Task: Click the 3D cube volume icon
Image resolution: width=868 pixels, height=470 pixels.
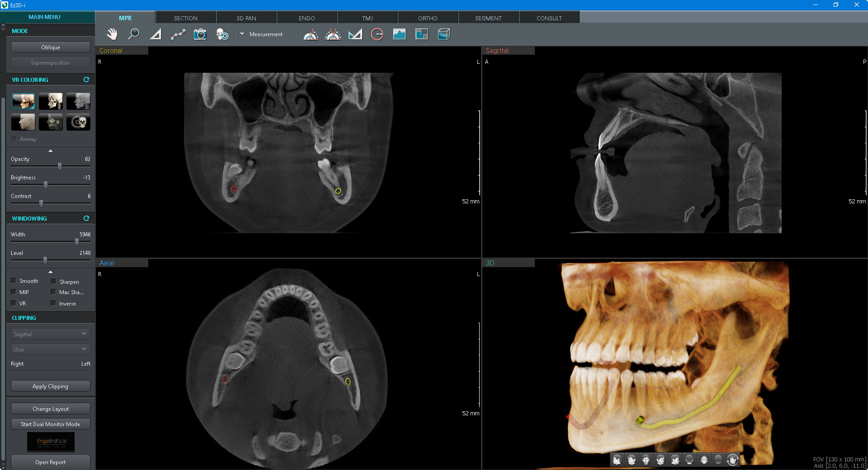Action: coord(443,34)
